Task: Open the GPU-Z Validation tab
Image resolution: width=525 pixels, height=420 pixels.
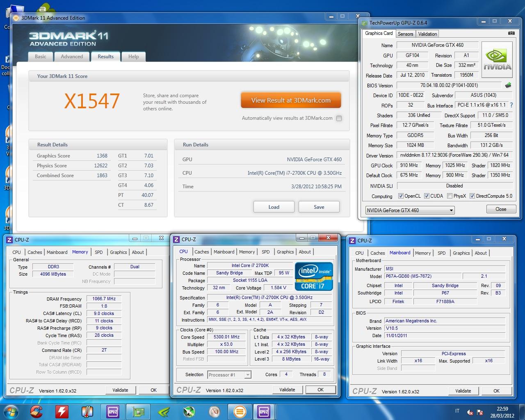Action: click(427, 34)
